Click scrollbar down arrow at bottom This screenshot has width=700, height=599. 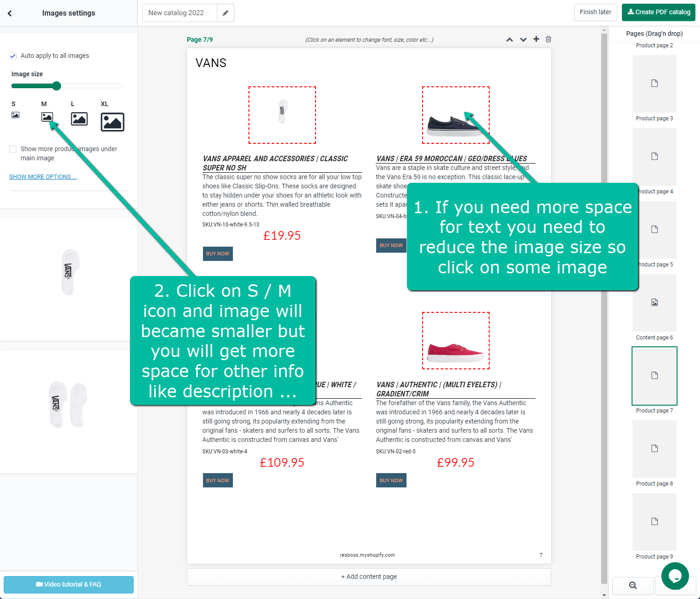point(604,595)
